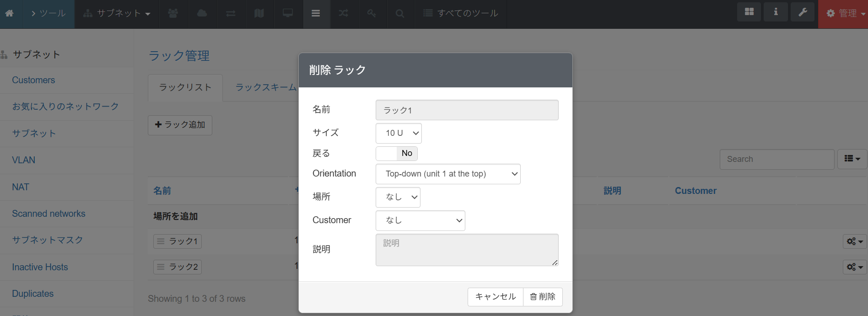Screen dimensions: 868x316
Task: Select the ラック1 row badge
Action: (x=178, y=241)
